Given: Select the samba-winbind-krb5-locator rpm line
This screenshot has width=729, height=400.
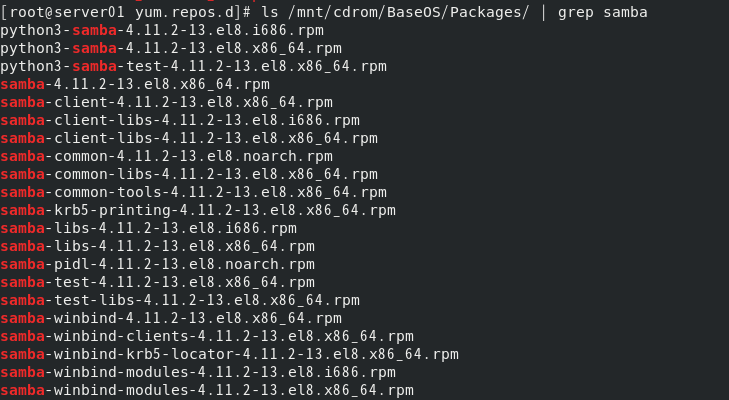Looking at the screenshot, I should tap(229, 354).
